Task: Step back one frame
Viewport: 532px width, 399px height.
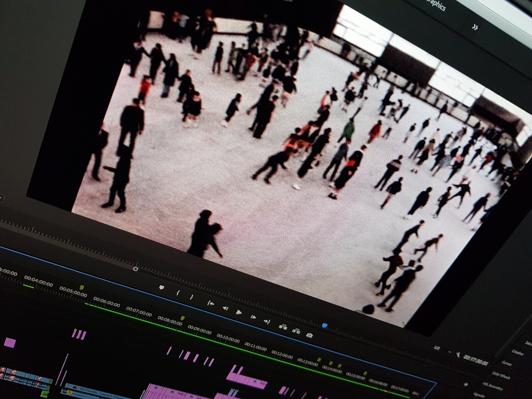Action: 225,308
